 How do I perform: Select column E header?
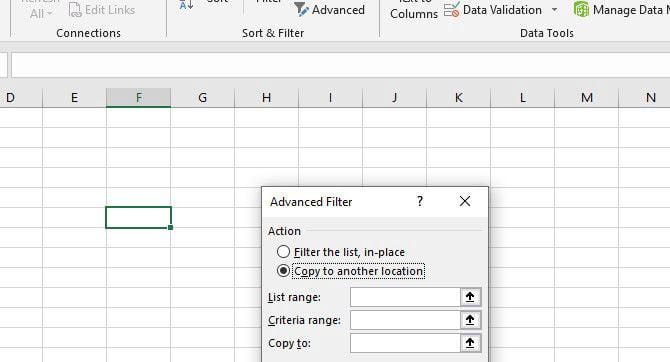point(74,98)
